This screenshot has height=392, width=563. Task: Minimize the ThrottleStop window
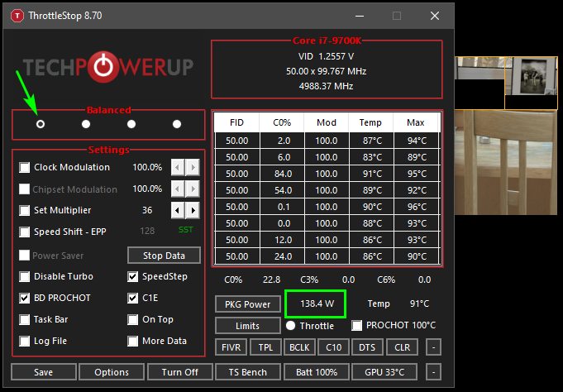360,16
